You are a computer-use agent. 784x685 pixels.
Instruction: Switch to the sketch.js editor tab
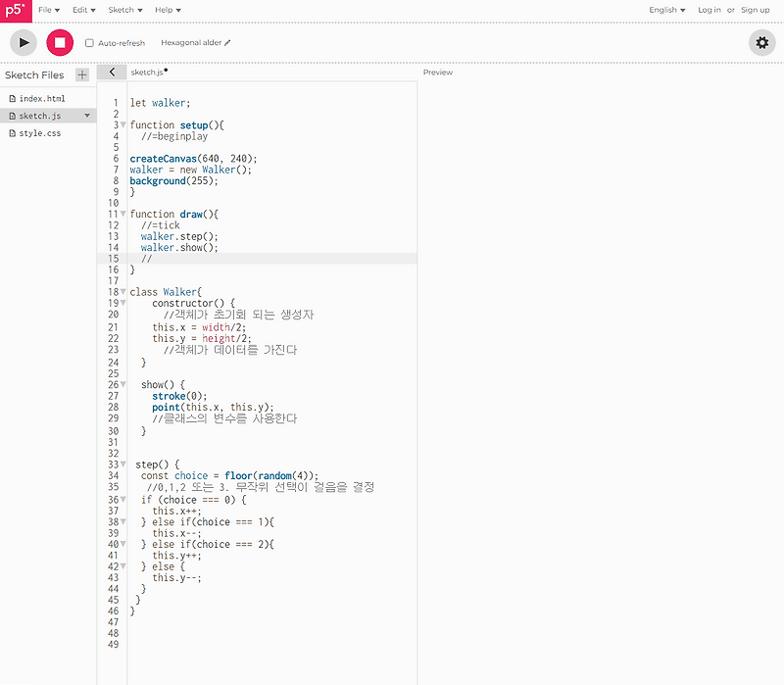[147, 72]
